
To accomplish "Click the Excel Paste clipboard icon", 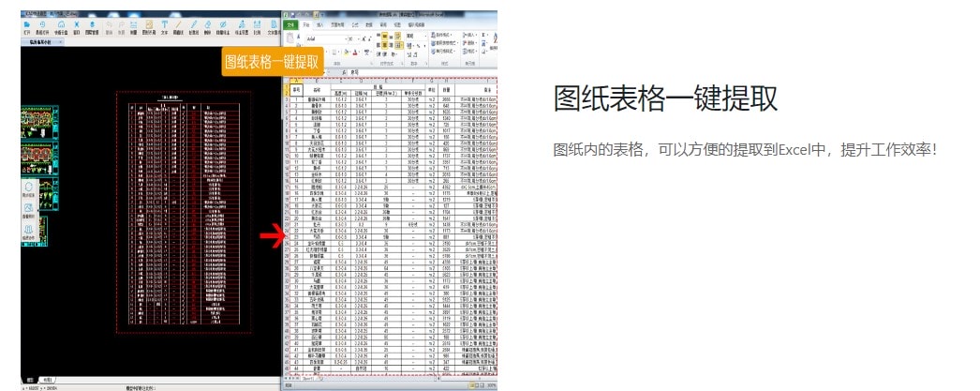I will pyautogui.click(x=290, y=38).
